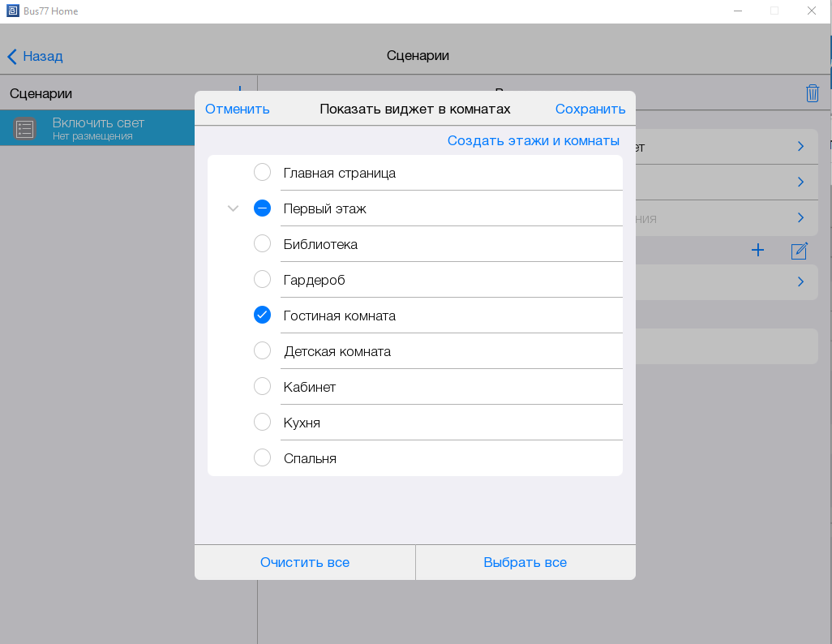
Task: Toggle the Первый этаж partial checkbox
Action: (x=262, y=208)
